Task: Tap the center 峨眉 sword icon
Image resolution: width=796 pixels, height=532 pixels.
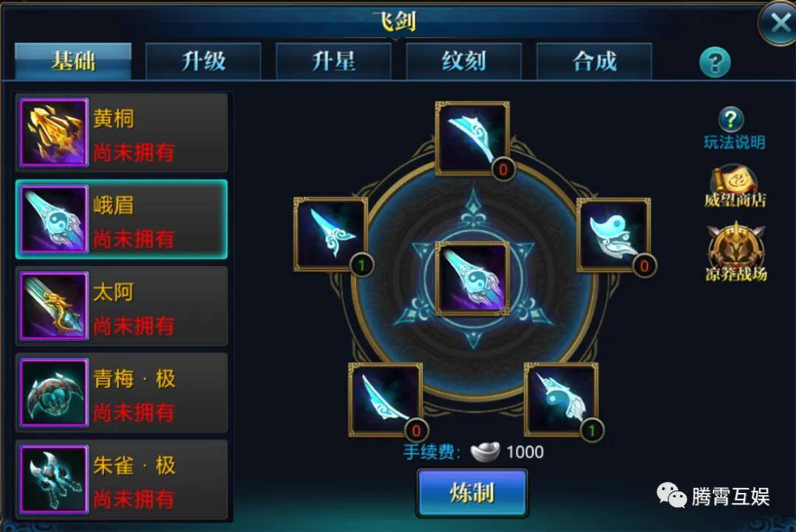Action: pos(472,279)
